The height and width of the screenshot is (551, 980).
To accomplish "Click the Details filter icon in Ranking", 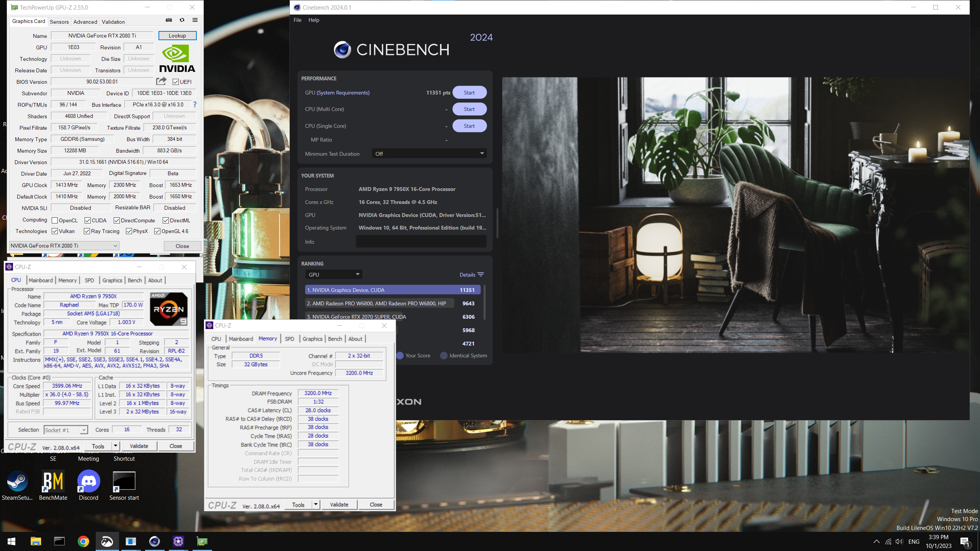I will pos(481,275).
